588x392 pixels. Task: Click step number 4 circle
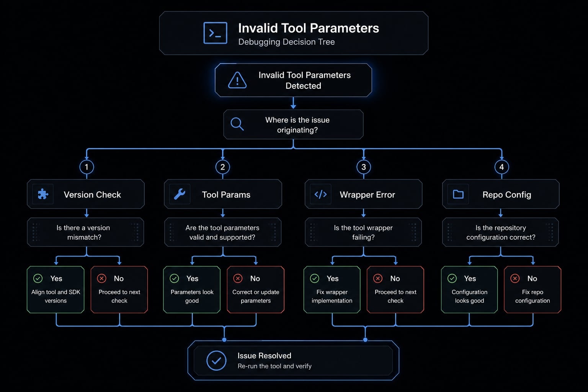point(501,167)
